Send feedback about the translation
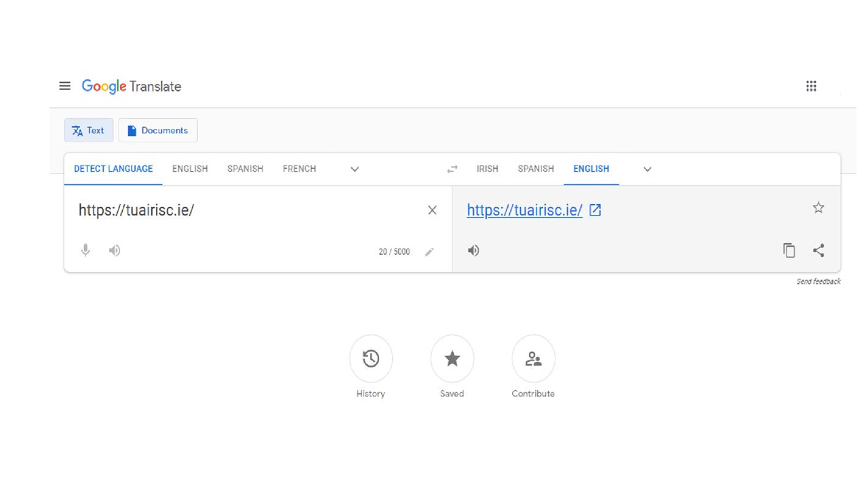Image resolution: width=868 pixels, height=488 pixels. click(x=818, y=281)
